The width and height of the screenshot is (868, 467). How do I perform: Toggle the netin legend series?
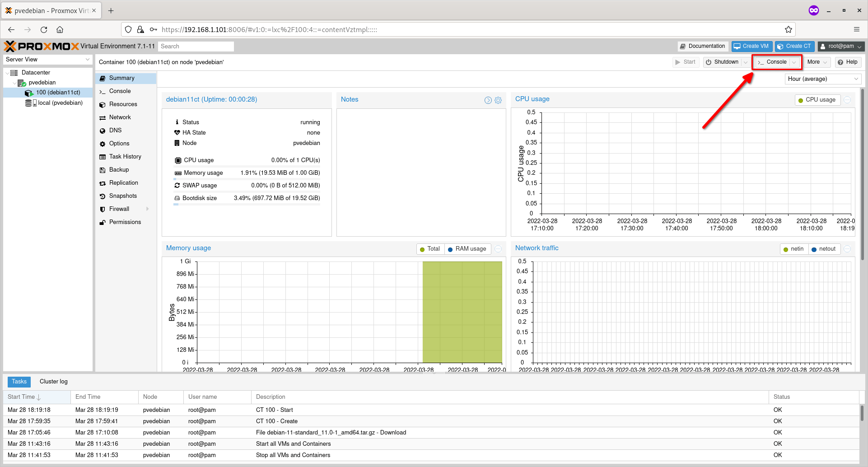pyautogui.click(x=794, y=249)
